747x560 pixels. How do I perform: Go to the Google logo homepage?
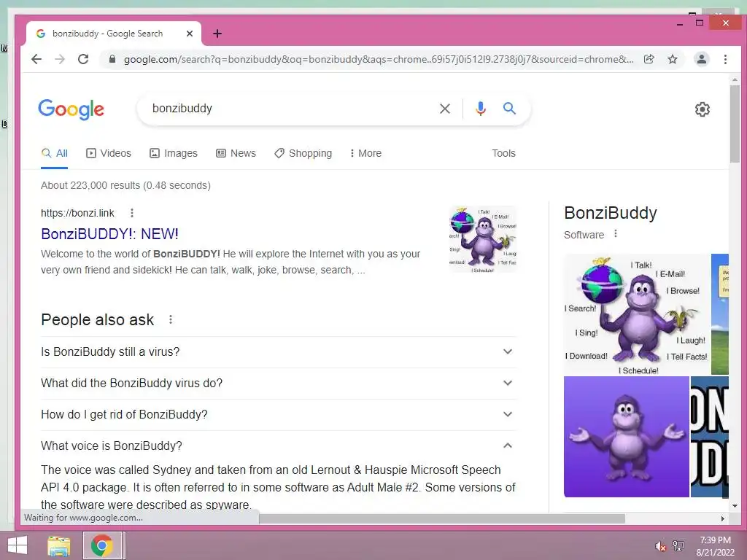[71, 109]
